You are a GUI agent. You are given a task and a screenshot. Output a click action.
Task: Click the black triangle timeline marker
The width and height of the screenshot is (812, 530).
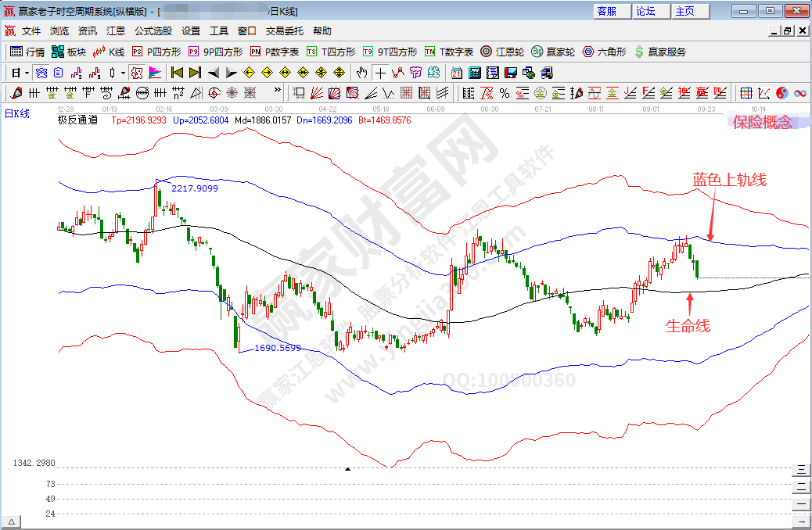[x=348, y=468]
